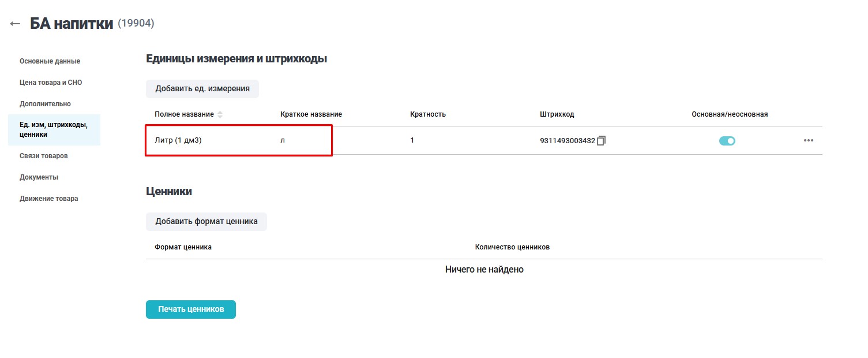868x358 pixels.
Task: Select the Ед. изм, штрихкоды, ценники section
Action: [55, 129]
